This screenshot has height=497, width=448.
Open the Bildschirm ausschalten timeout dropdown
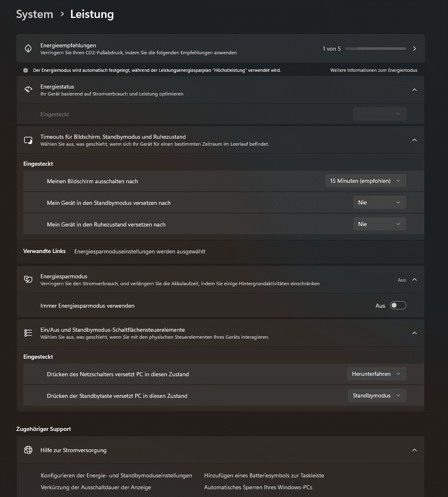coord(366,181)
